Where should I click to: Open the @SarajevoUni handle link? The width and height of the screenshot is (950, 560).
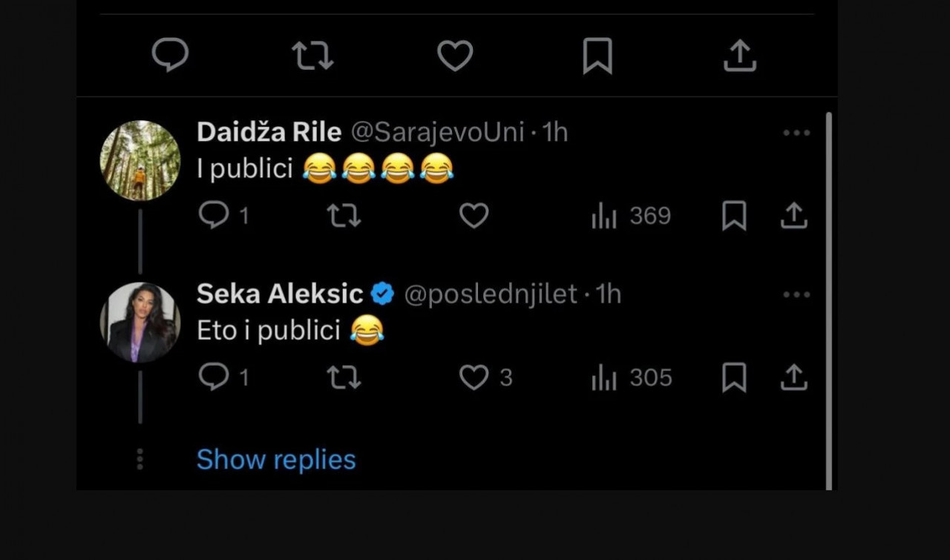click(x=437, y=133)
